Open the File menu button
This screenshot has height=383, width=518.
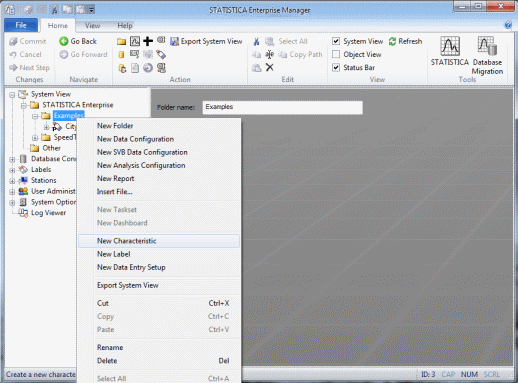coord(21,25)
